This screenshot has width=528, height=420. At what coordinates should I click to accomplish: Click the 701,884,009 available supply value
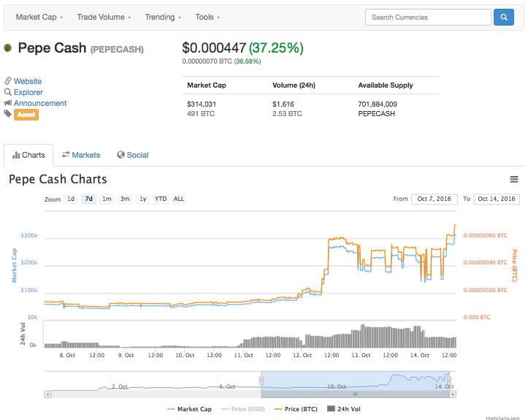click(x=378, y=104)
